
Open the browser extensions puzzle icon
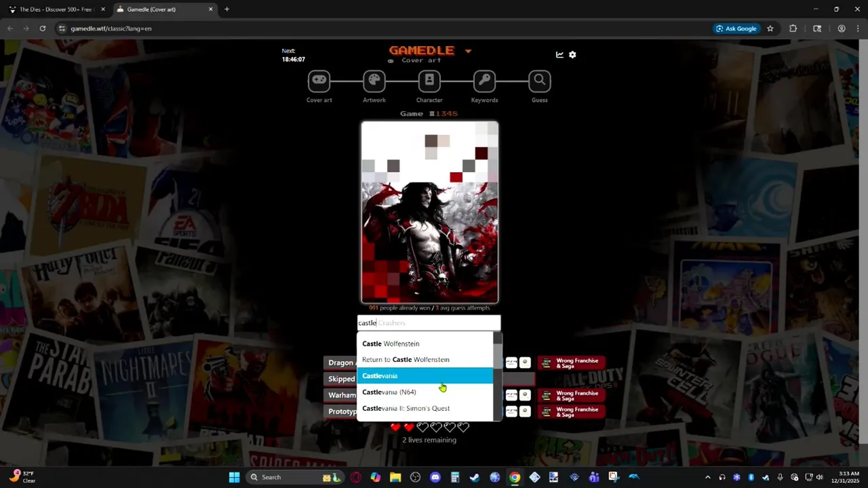click(x=793, y=28)
